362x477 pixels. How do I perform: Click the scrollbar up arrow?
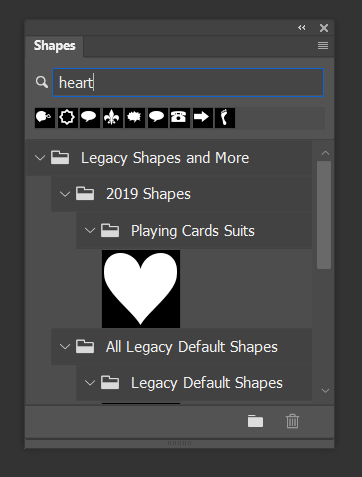click(325, 153)
